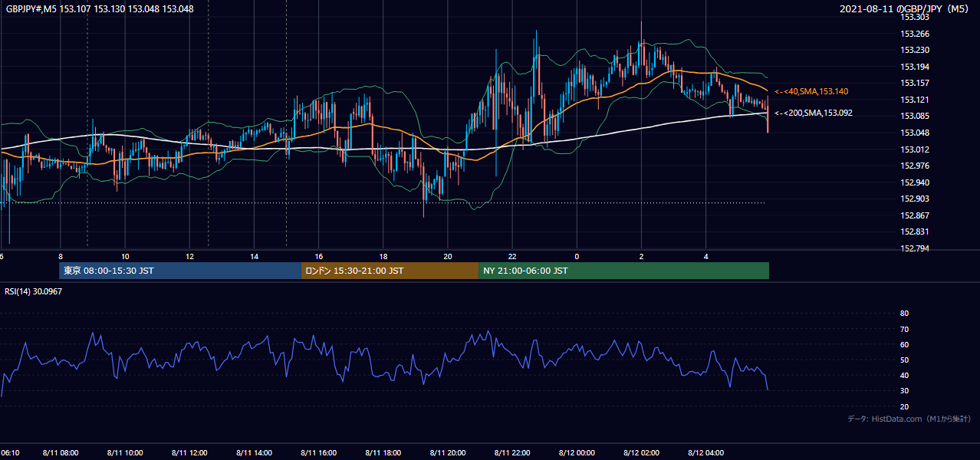Click hour label 22 under price chart
Screen dimensions: 980x460
pyautogui.click(x=512, y=257)
